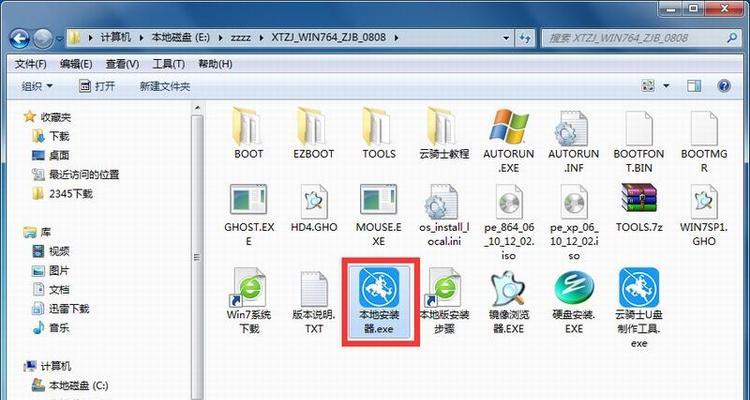750x400 pixels.
Task: Select the 本地安装器.exe file
Action: coord(379,300)
